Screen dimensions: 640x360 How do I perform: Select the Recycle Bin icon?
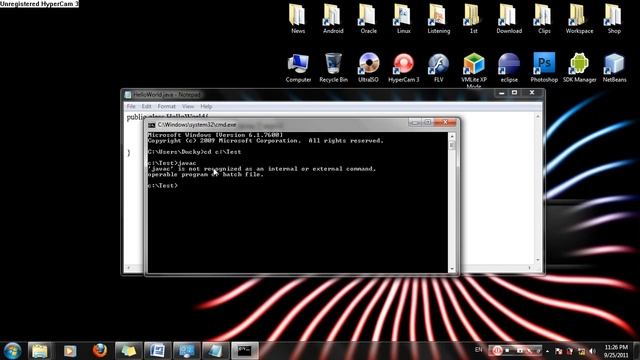pyautogui.click(x=333, y=68)
